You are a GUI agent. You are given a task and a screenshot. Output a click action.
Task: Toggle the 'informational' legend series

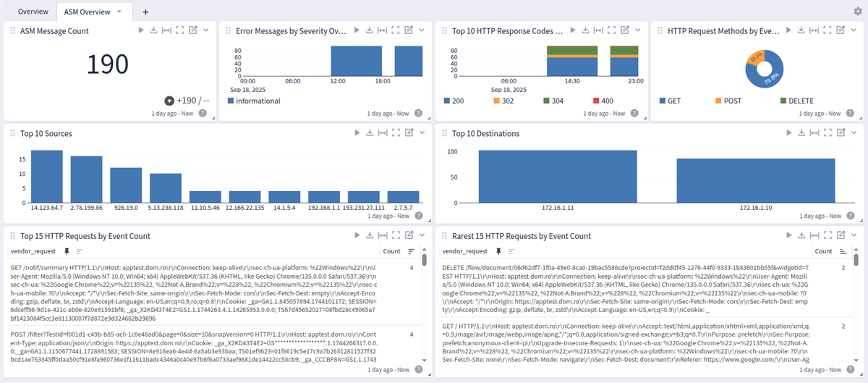tap(254, 101)
